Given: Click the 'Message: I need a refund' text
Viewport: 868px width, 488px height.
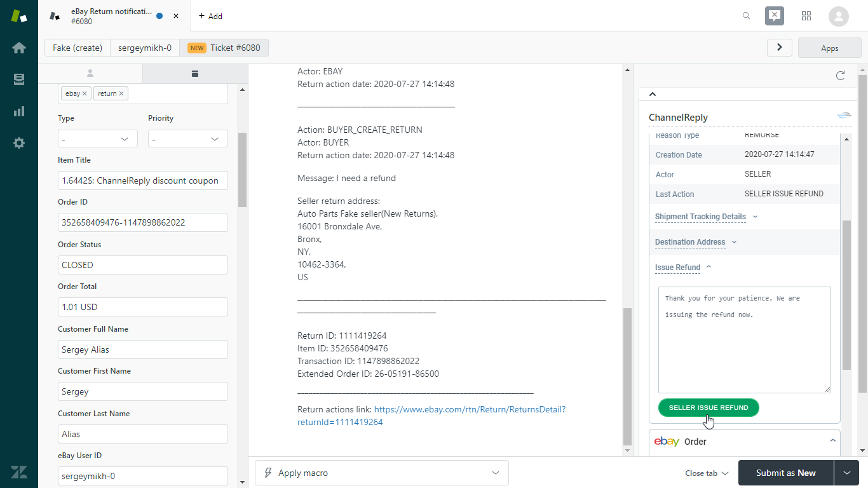Looking at the screenshot, I should point(346,178).
